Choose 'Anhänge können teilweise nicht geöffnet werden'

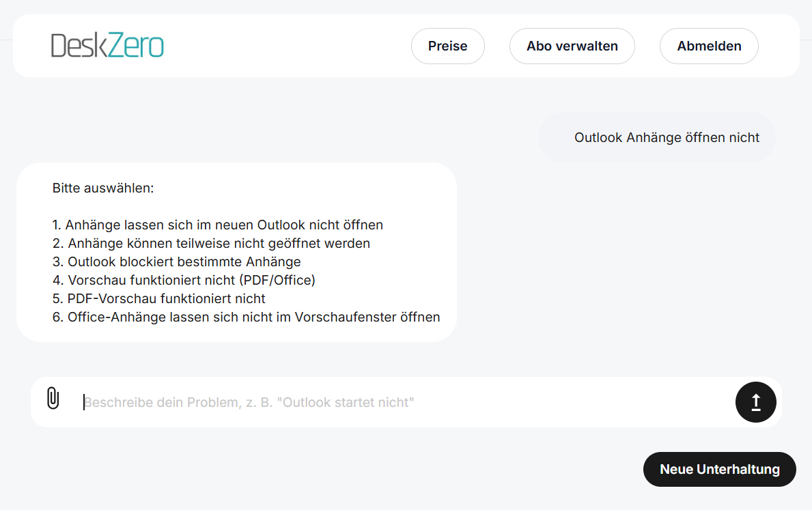219,243
